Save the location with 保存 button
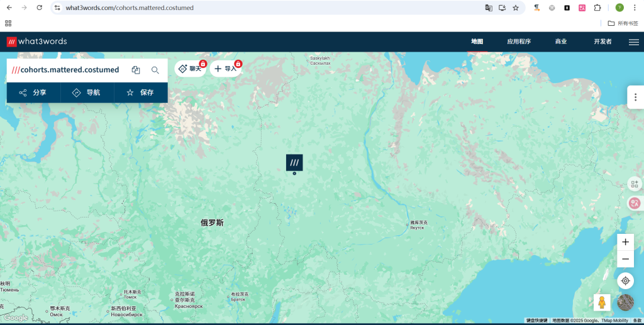The width and height of the screenshot is (644, 325). coord(140,92)
